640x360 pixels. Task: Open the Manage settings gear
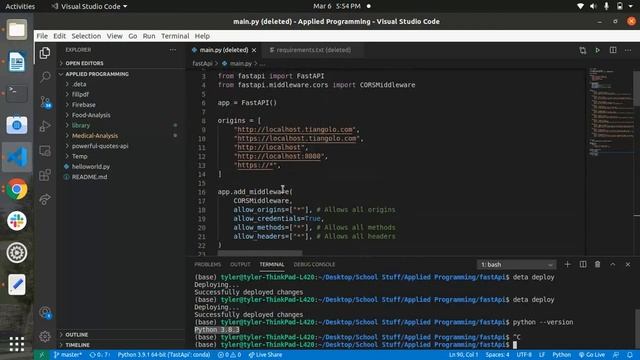point(45,336)
